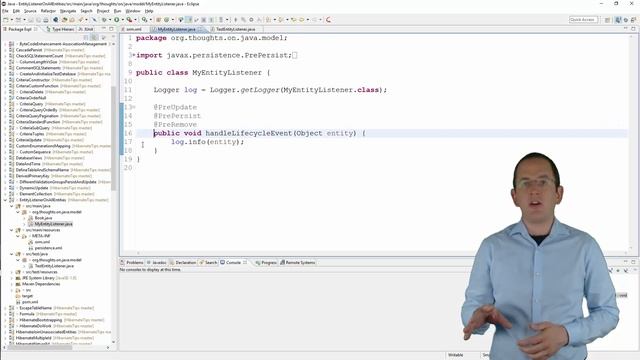
Task: Expand folded imports on line 3
Action: coord(133,55)
